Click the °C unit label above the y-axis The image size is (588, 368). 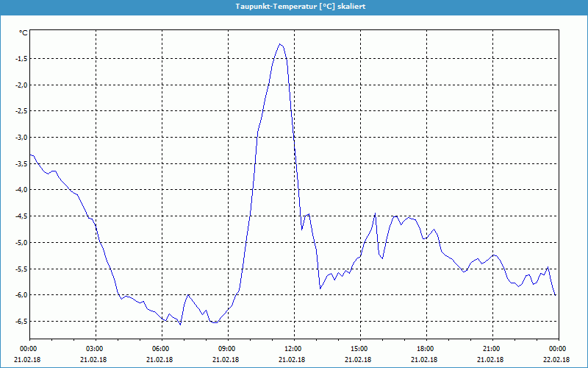[x=23, y=33]
